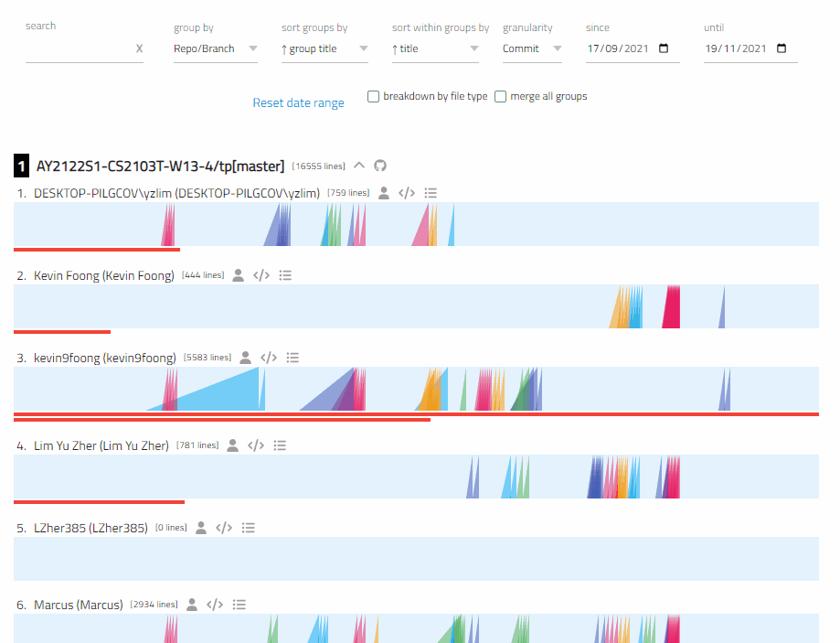Open the author icon for Marcus
This screenshot has width=840, height=643.
coord(190,604)
